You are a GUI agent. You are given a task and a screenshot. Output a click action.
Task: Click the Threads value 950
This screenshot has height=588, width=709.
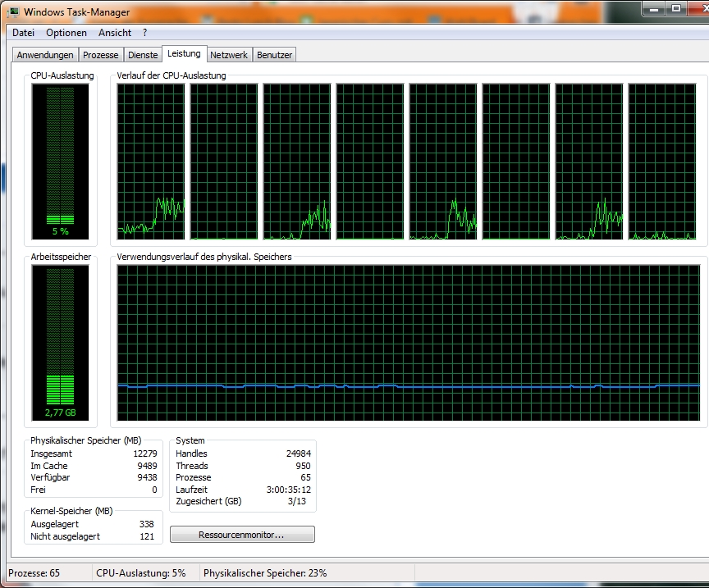click(x=303, y=466)
